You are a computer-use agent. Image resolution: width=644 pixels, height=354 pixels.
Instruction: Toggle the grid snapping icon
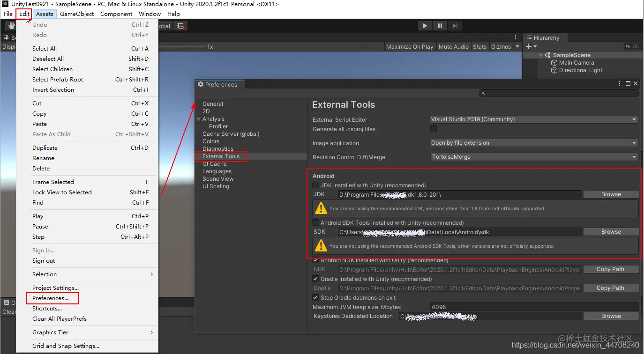click(x=180, y=26)
